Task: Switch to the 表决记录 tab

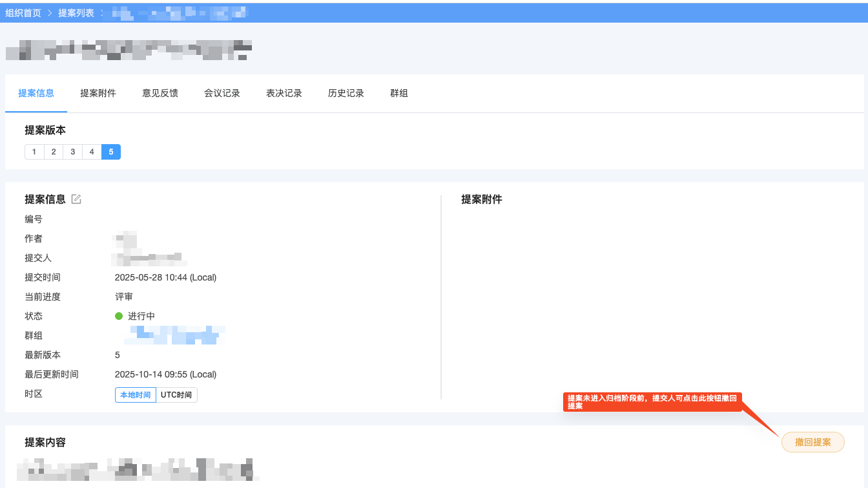Action: 284,93
